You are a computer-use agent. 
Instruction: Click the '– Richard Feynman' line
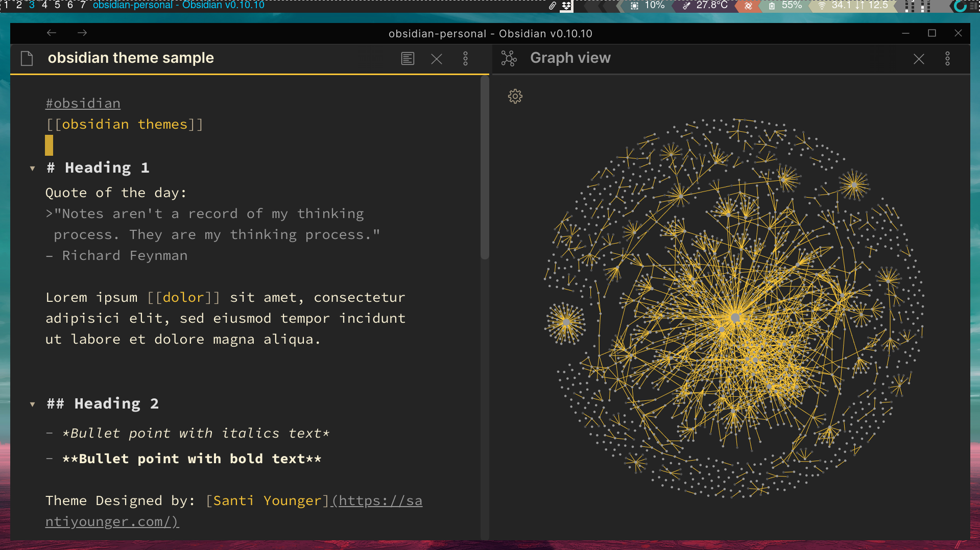(116, 255)
